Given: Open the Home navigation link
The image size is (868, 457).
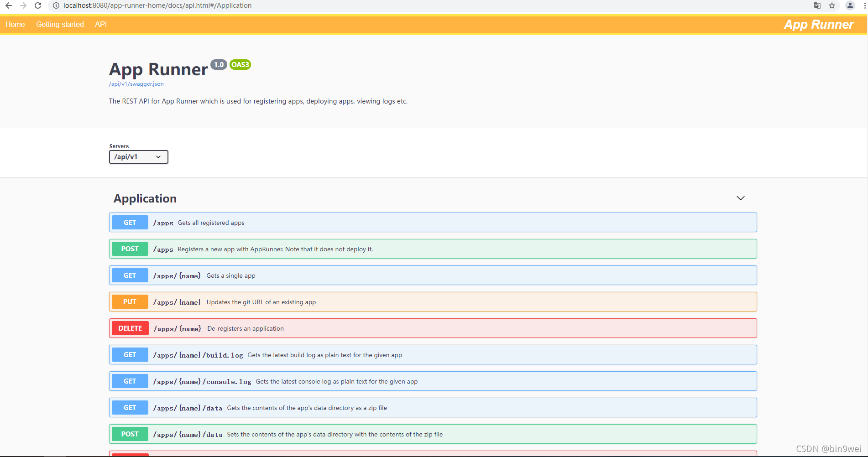Looking at the screenshot, I should [15, 24].
